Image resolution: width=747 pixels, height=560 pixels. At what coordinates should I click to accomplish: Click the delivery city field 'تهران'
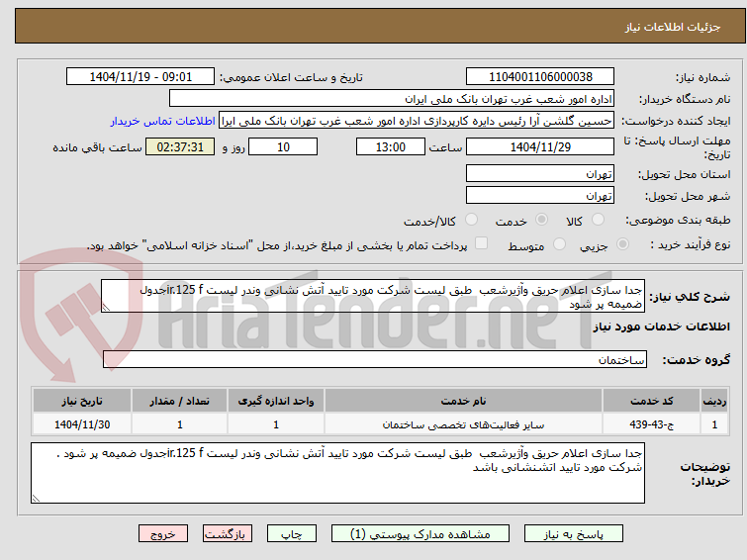pos(540,195)
